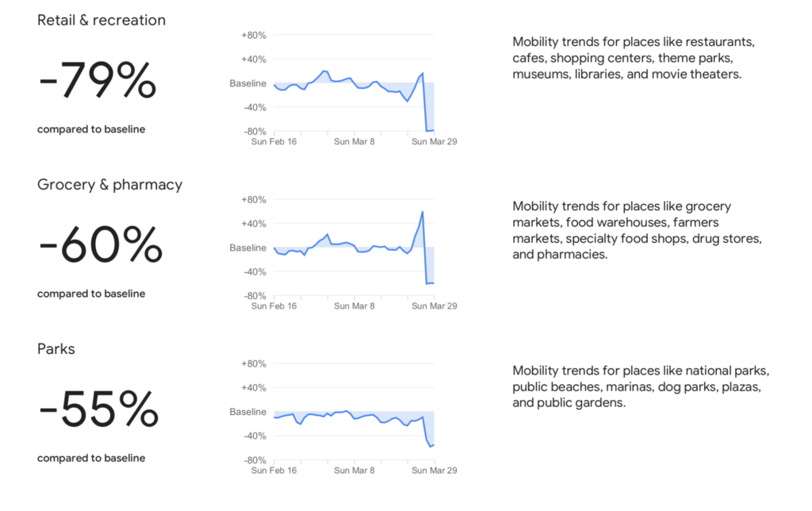Click 'compared to baseline' under -60%
Screen dimensions: 812x511
click(91, 294)
